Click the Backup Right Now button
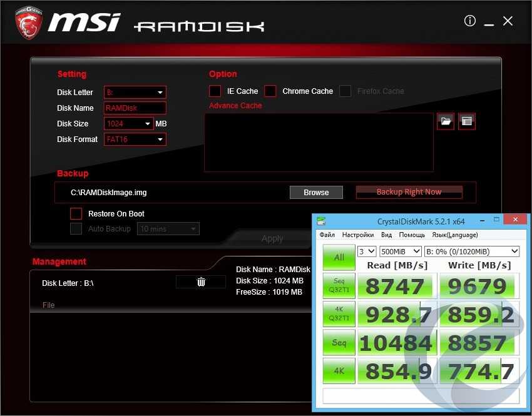 [x=409, y=192]
